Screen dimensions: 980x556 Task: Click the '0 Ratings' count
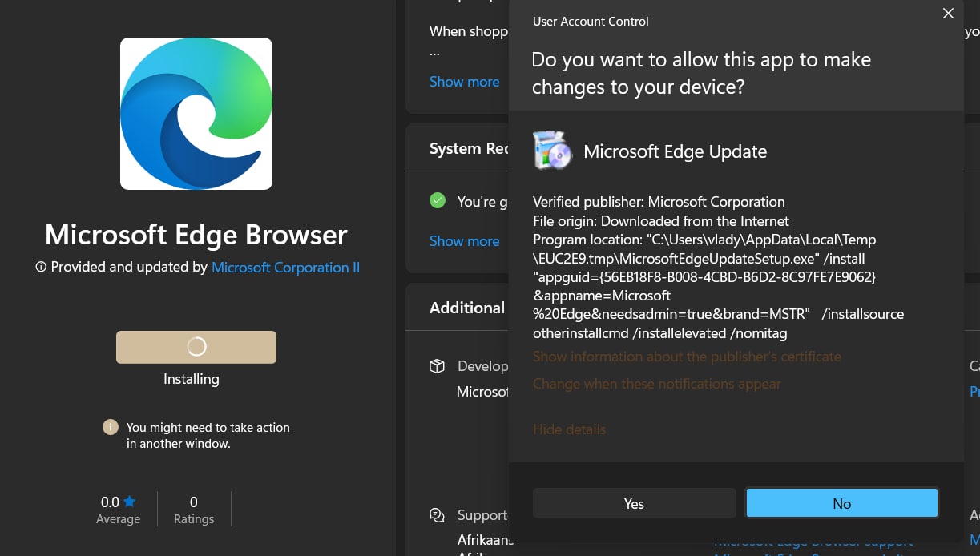(x=194, y=510)
